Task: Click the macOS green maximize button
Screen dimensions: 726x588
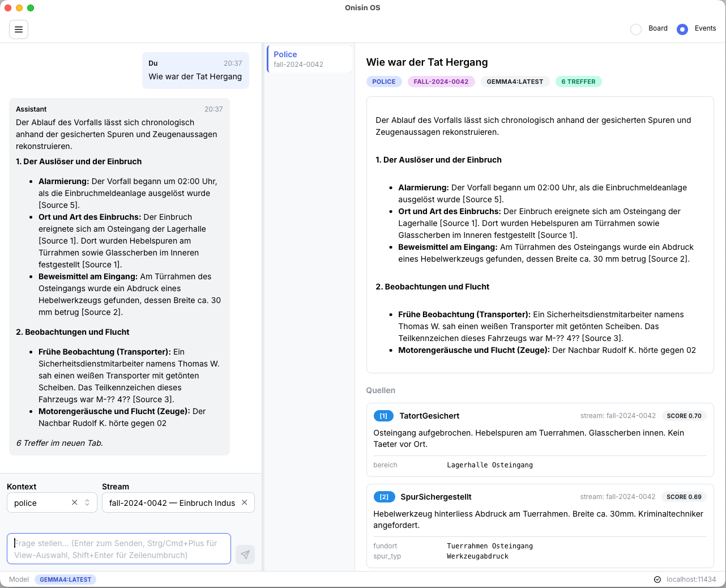Action: coord(31,8)
